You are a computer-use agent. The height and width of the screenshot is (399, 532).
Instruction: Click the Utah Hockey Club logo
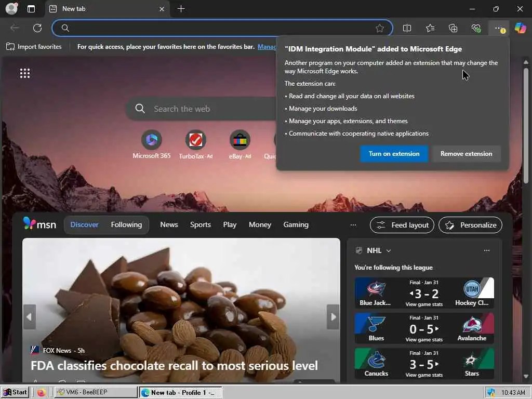472,289
